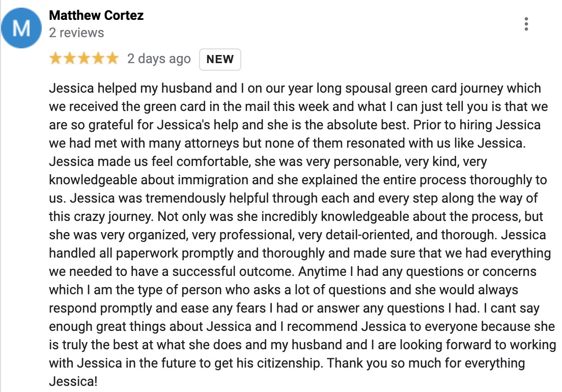Viewport: 562px width, 392px height.
Task: Click the final word 'Jessica!' in review
Action: (x=73, y=381)
